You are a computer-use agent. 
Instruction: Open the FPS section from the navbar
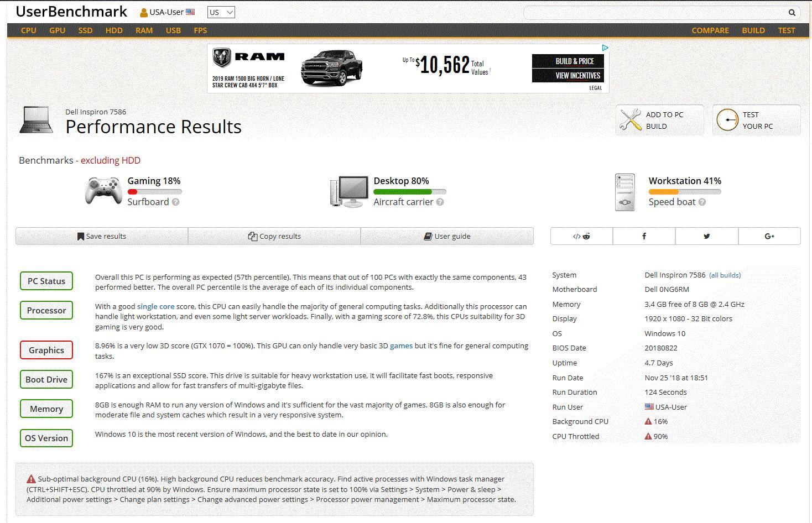pos(200,30)
